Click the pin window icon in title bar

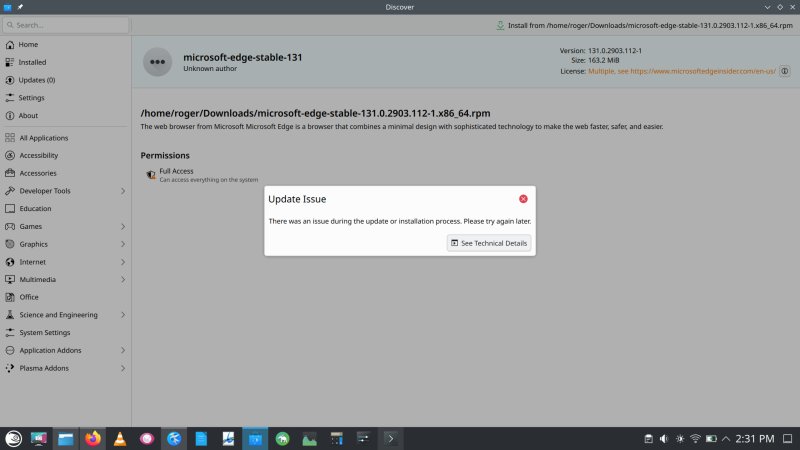(20, 7)
